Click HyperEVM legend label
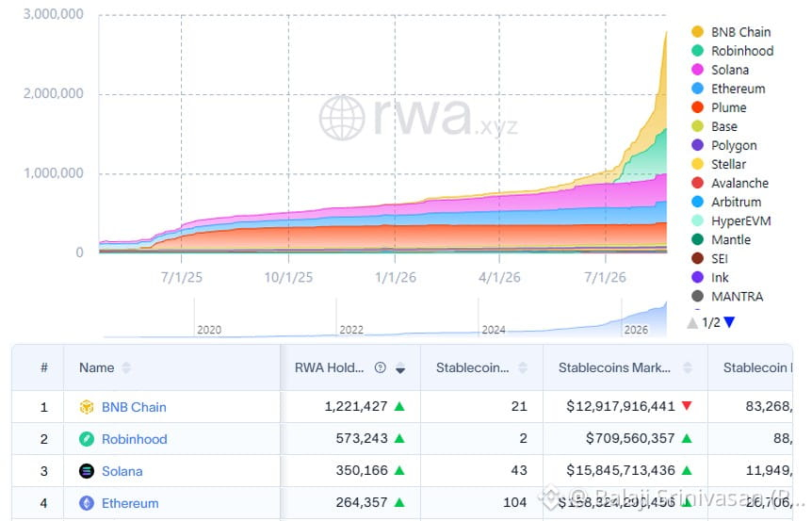 tap(741, 221)
